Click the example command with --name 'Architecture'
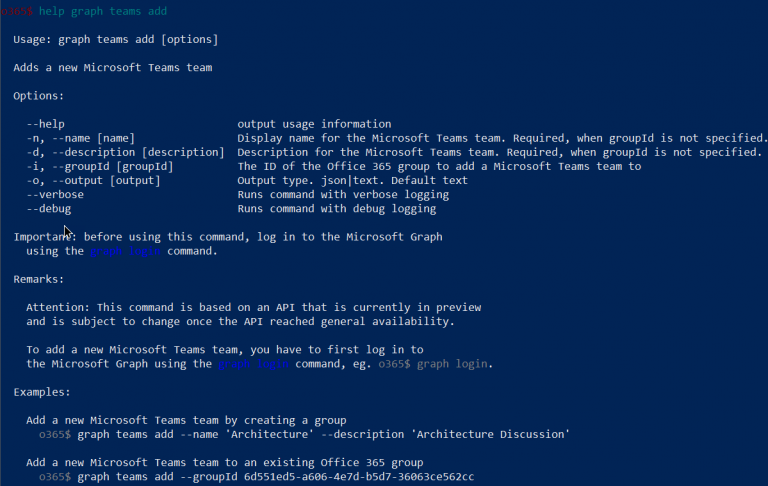768x486 pixels. pyautogui.click(x=323, y=435)
